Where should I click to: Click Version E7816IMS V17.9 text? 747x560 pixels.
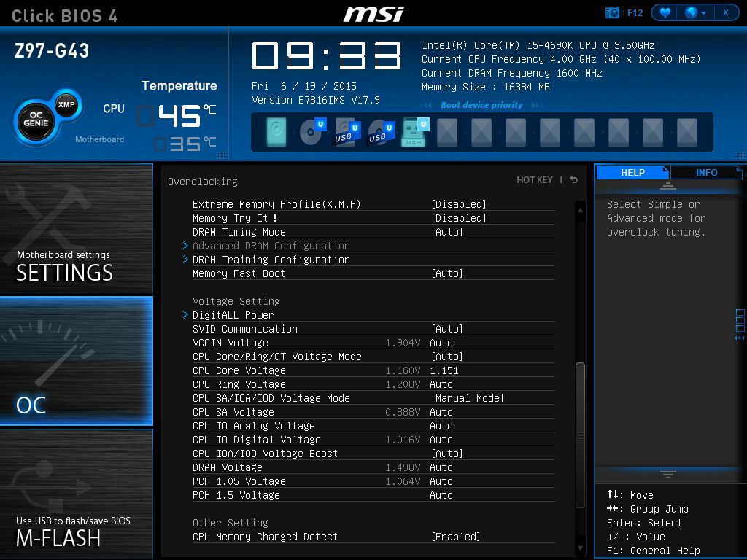315,100
